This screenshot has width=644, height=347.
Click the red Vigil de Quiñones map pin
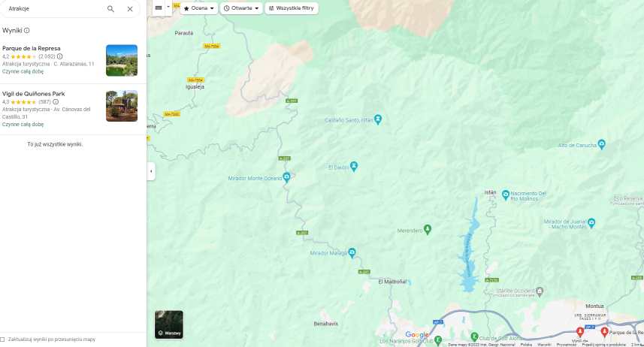(x=580, y=332)
